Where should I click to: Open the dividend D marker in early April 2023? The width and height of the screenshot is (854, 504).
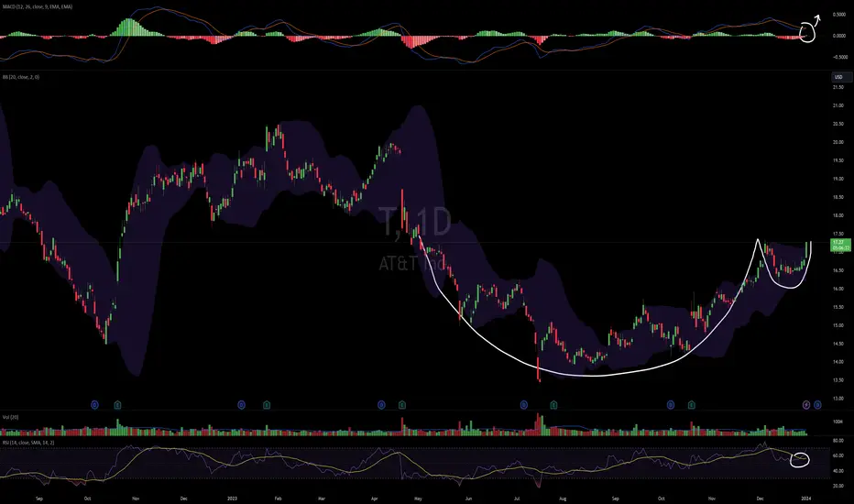pyautogui.click(x=381, y=405)
